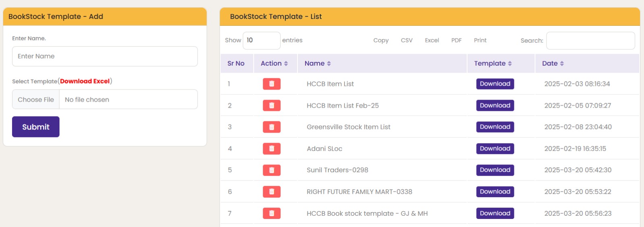The height and width of the screenshot is (227, 644).
Task: Sort by the Action column header
Action: click(274, 64)
